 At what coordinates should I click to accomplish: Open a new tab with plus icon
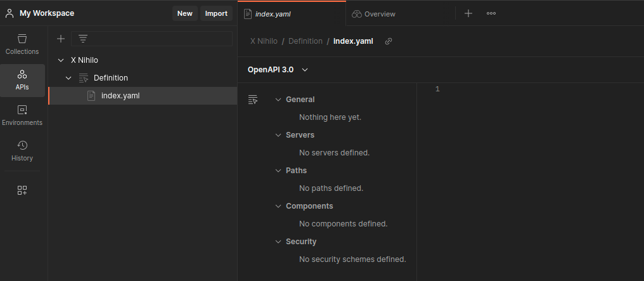coord(468,13)
